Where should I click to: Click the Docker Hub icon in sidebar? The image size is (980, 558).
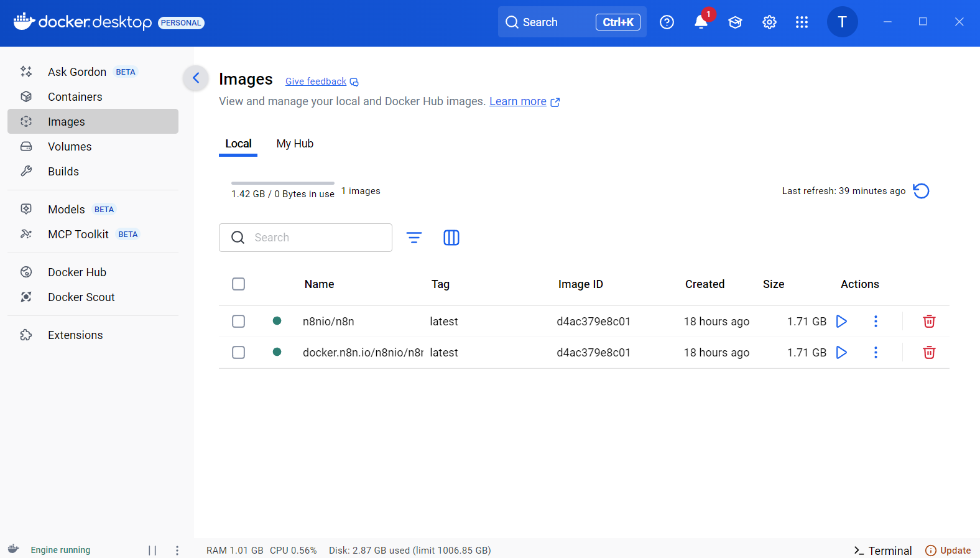[26, 272]
